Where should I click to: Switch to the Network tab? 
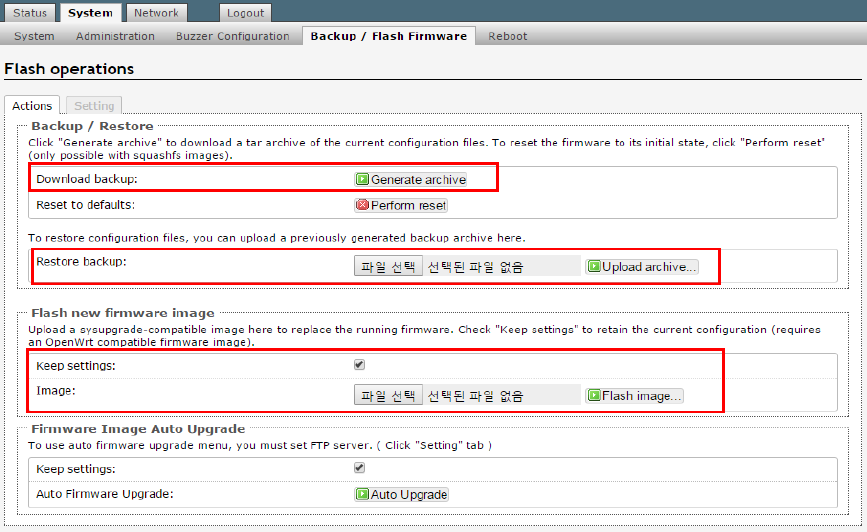click(156, 13)
